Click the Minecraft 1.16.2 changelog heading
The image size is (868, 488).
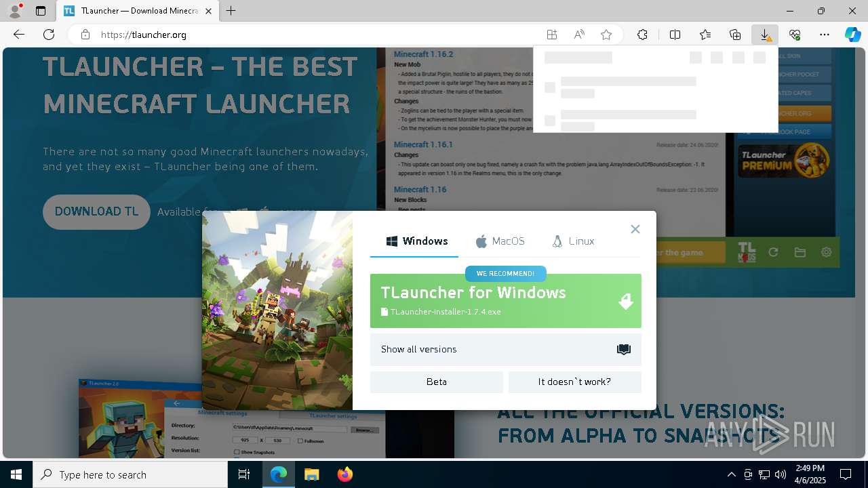[423, 54]
